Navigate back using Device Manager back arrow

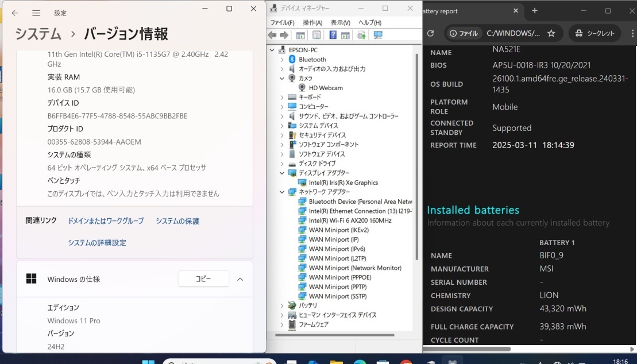coord(271,35)
